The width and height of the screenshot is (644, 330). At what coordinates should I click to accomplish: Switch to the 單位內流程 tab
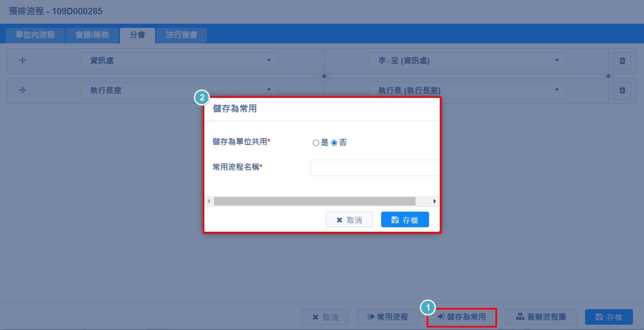point(35,35)
